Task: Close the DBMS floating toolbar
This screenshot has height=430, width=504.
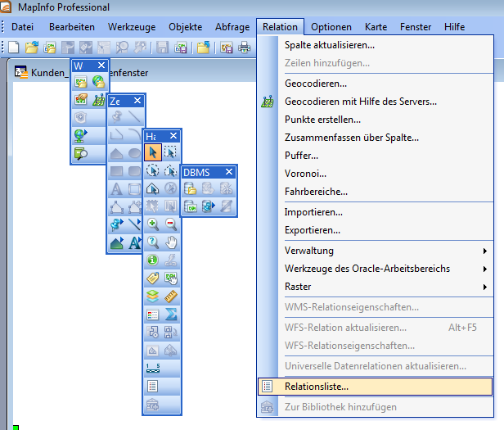Action: (x=229, y=172)
